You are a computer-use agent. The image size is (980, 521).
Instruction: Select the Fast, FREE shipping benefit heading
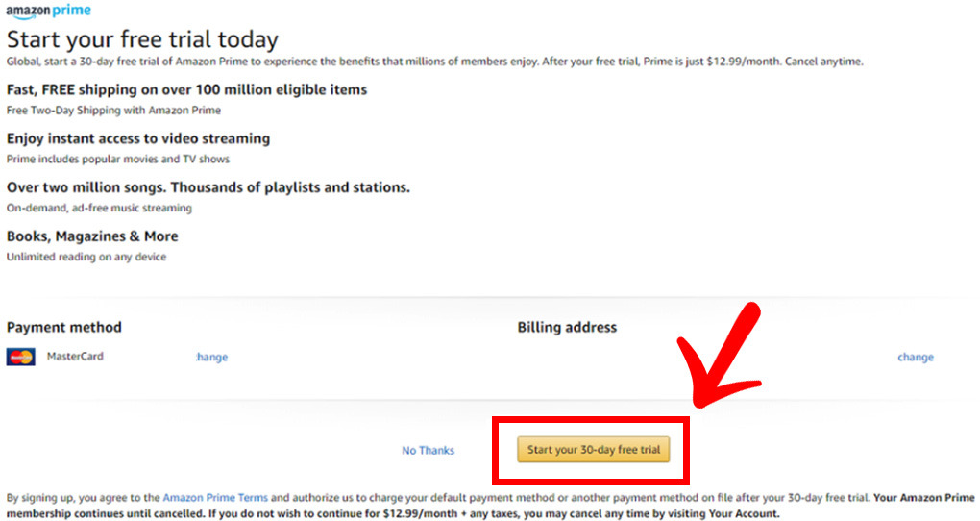187,90
